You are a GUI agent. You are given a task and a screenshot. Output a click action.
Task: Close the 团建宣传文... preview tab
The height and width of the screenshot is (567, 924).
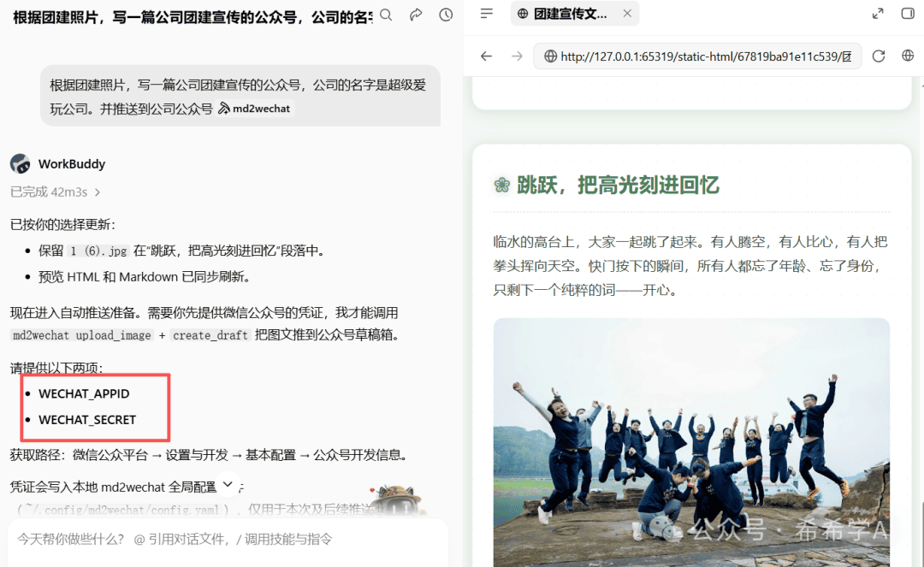627,13
